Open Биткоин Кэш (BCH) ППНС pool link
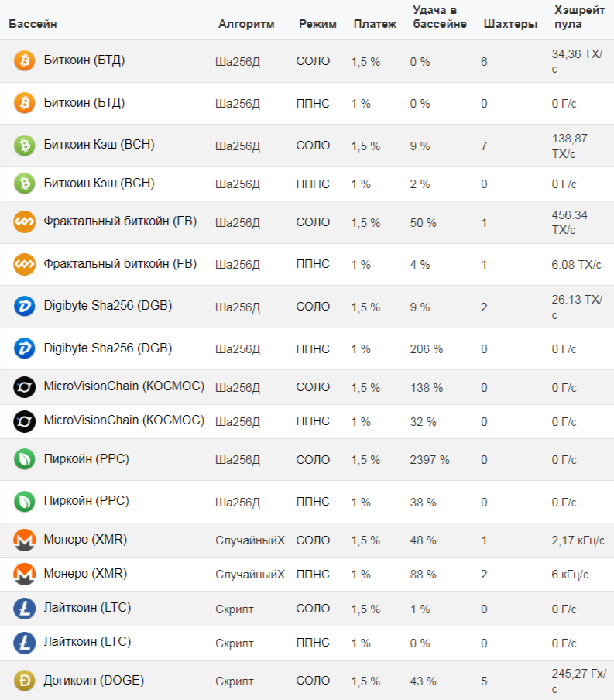 (99, 184)
